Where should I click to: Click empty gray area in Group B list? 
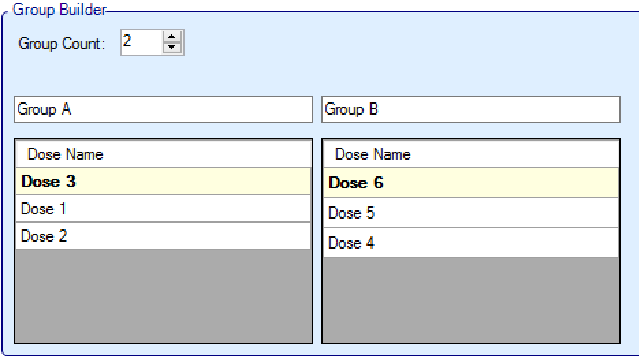point(470,299)
